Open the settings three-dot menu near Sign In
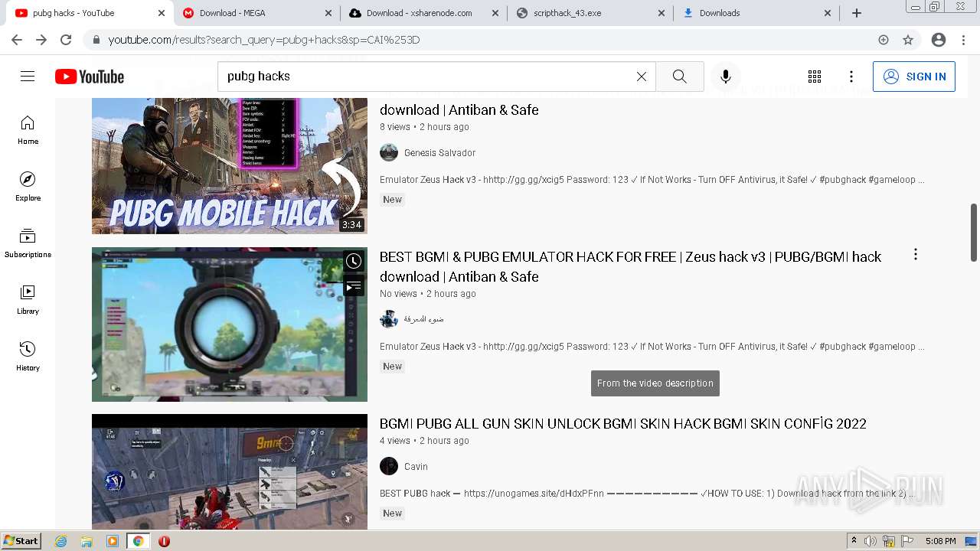 click(851, 77)
